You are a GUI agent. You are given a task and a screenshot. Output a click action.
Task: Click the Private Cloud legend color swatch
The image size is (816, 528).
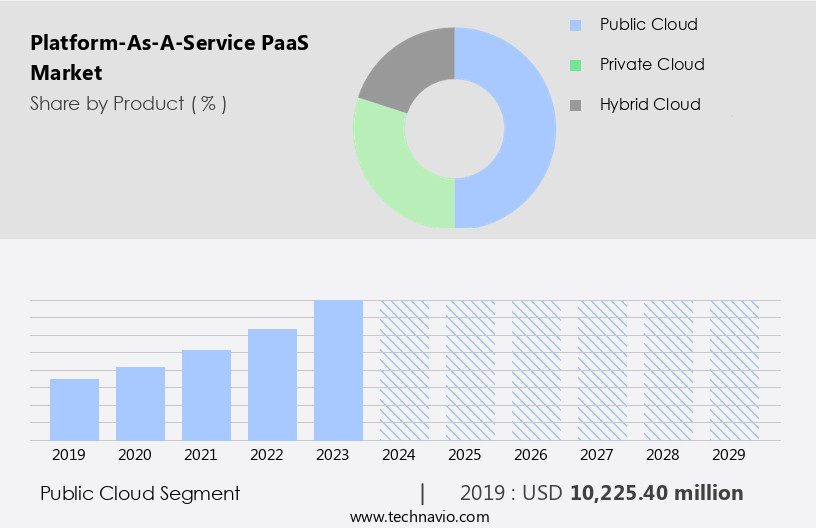pyautogui.click(x=575, y=65)
